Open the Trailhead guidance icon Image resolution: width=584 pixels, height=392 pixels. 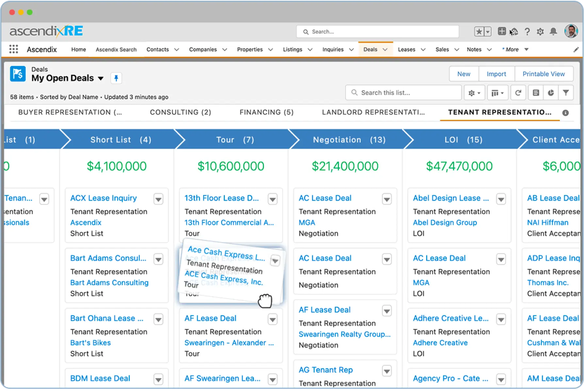pos(514,32)
